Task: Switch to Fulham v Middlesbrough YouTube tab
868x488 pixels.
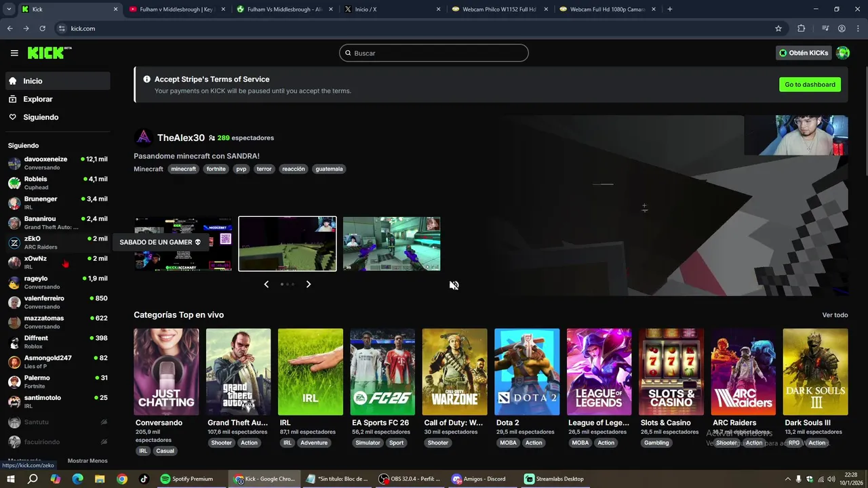Action: coord(176,9)
